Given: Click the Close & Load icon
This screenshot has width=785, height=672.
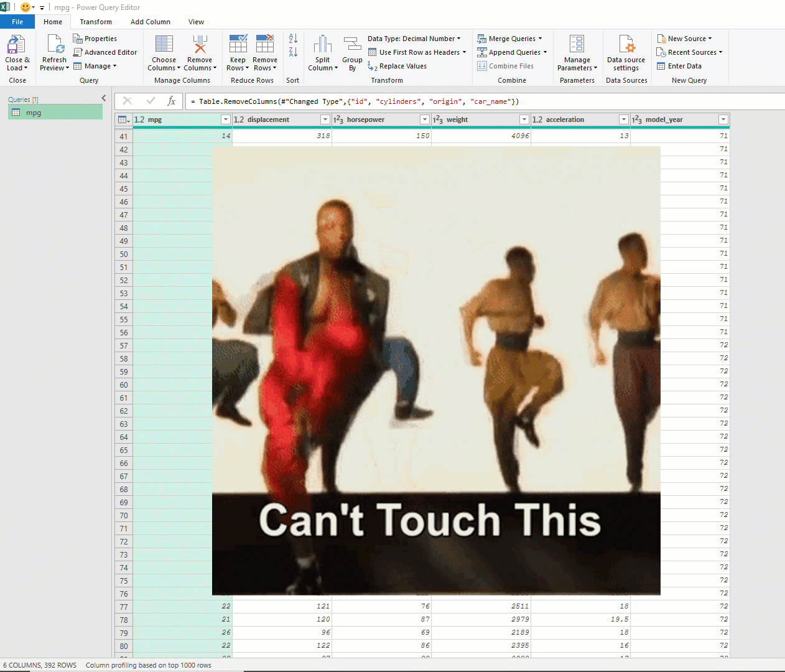Looking at the screenshot, I should 17,45.
